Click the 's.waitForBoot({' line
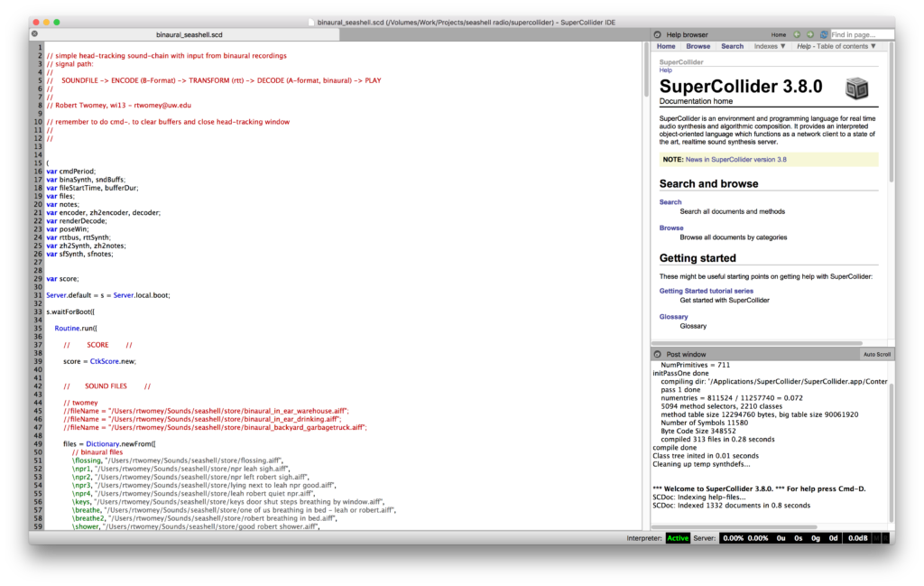924x586 pixels. pyautogui.click(x=70, y=312)
